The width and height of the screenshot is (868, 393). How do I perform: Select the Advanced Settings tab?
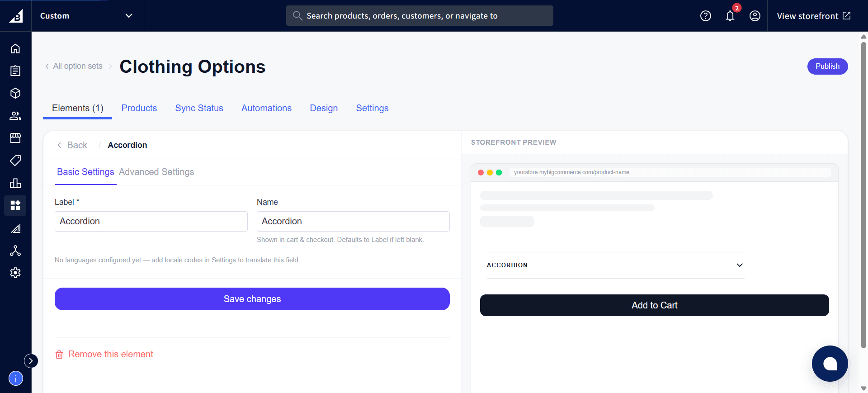[x=156, y=172]
